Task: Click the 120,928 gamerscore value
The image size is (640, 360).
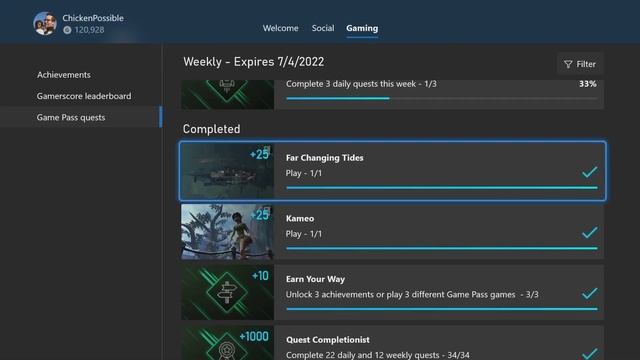Action: (x=89, y=30)
